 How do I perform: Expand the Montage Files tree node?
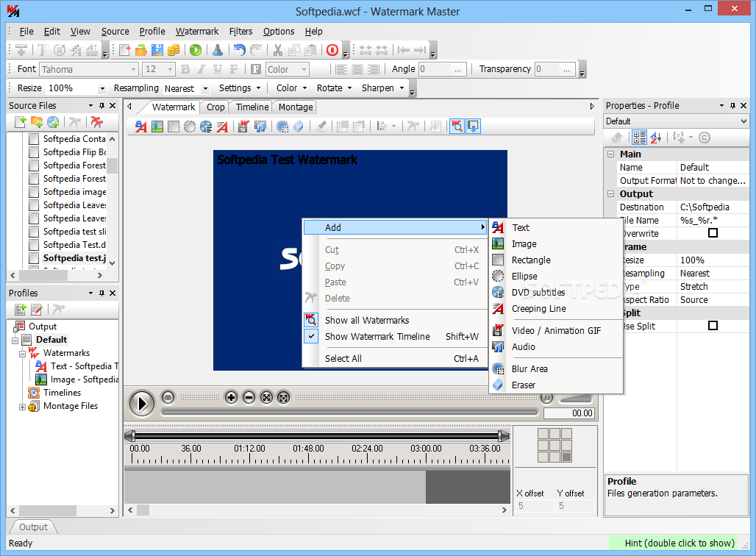pos(22,407)
